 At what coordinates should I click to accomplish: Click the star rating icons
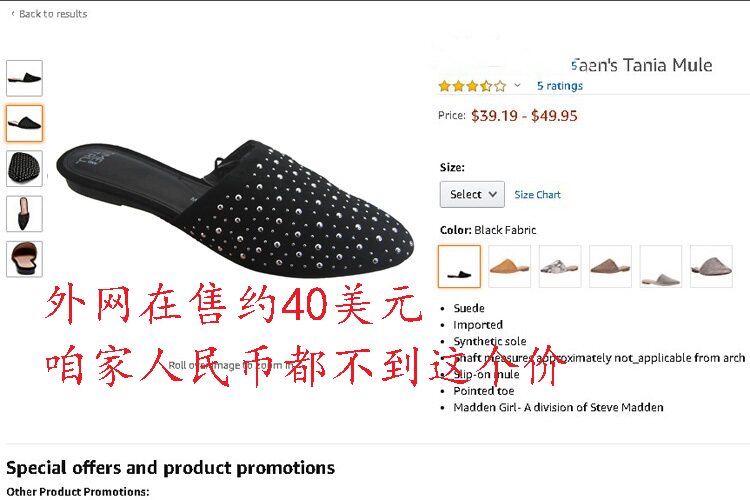tap(472, 86)
